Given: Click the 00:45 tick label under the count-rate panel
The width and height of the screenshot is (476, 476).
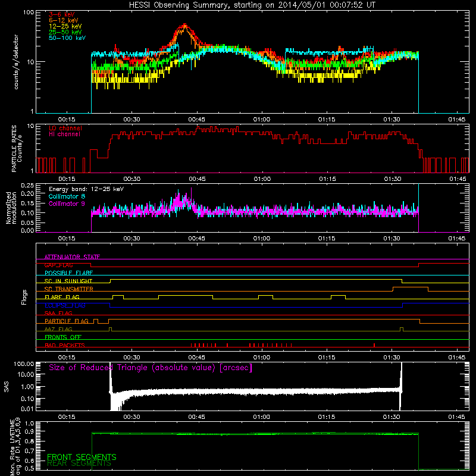Looking at the screenshot, I should point(196,120).
